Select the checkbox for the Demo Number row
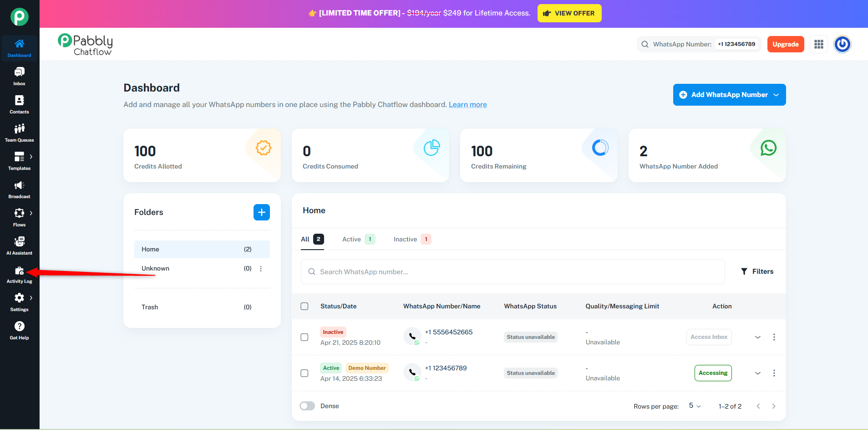This screenshot has height=430, width=868. pyautogui.click(x=305, y=373)
